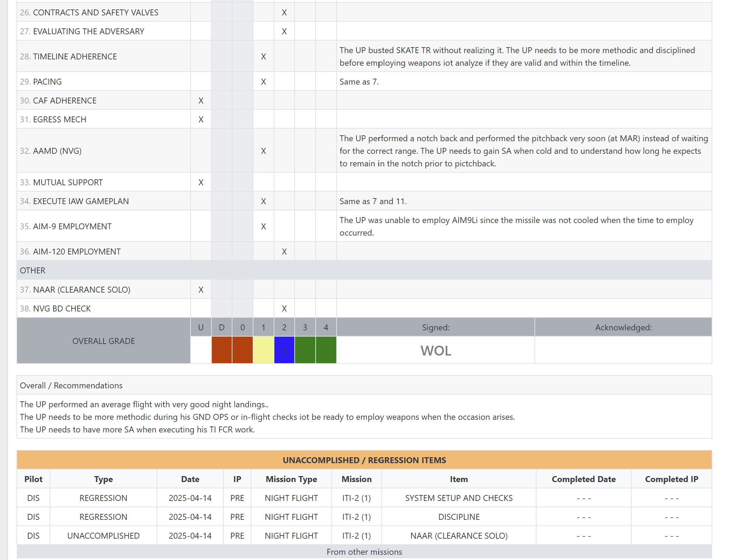Select the yellow "1" overall grade cell

263,350
